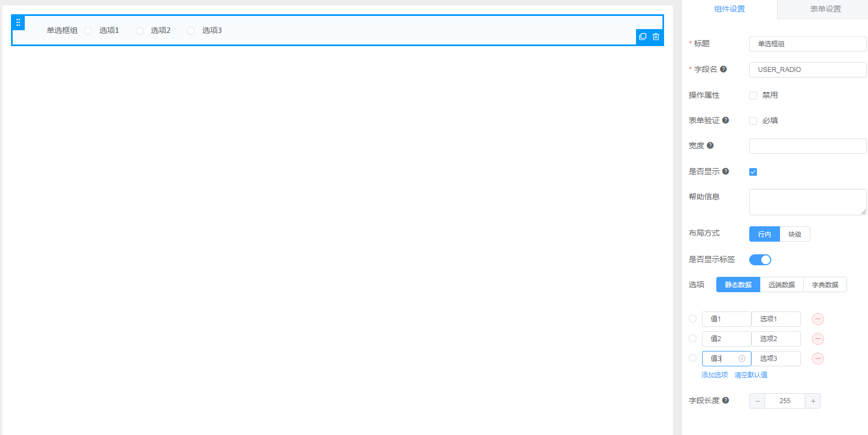Click the copy component icon
Screen dimensions: 868x435
643,37
